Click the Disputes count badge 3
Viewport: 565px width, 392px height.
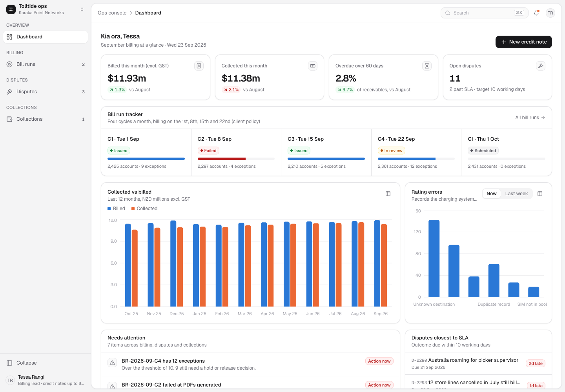click(x=83, y=92)
